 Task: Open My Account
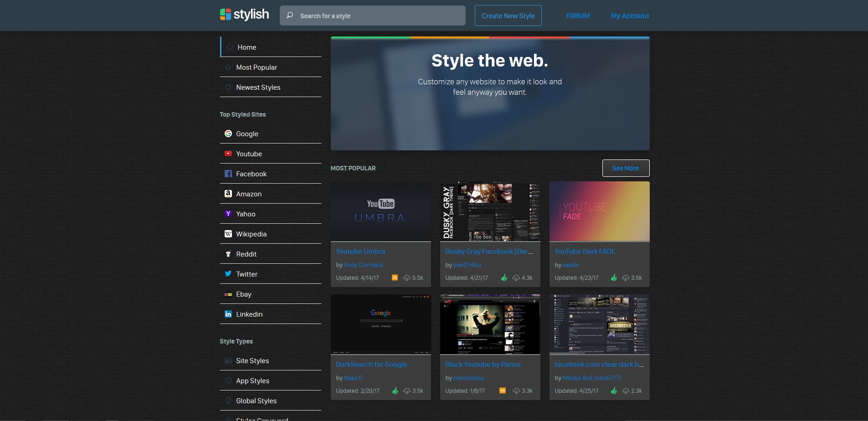pyautogui.click(x=630, y=15)
